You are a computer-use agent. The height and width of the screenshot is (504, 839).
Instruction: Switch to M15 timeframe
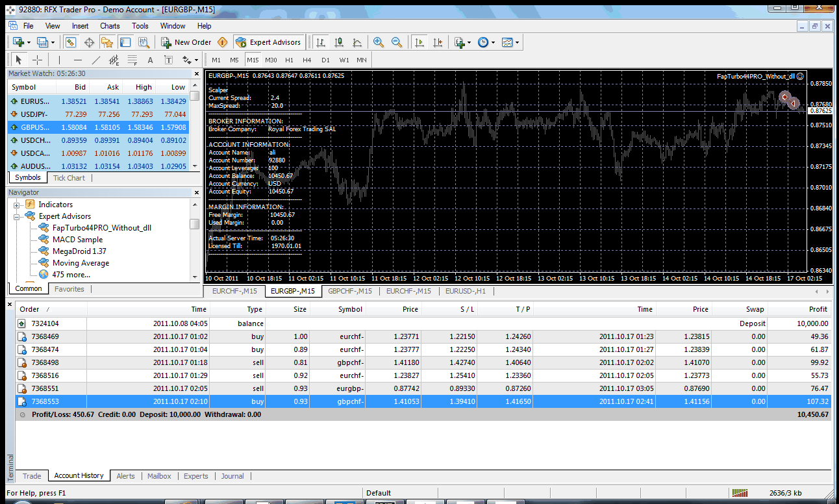[253, 60]
